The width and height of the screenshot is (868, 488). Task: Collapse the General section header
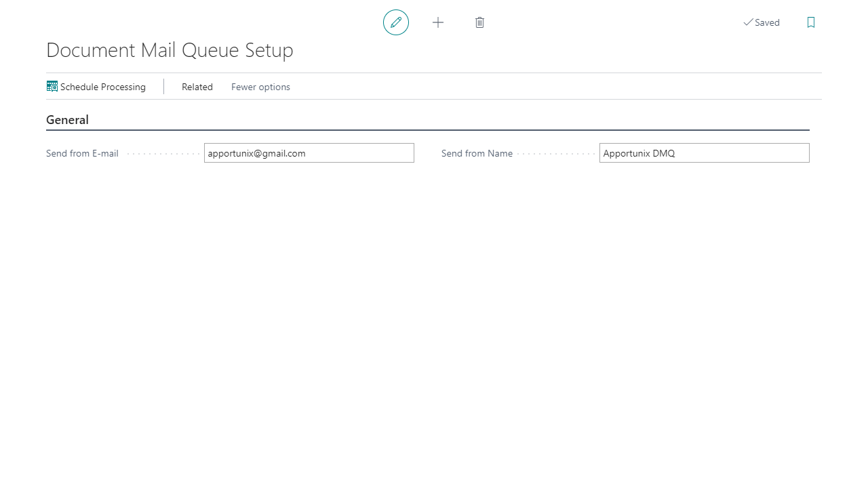tap(67, 120)
